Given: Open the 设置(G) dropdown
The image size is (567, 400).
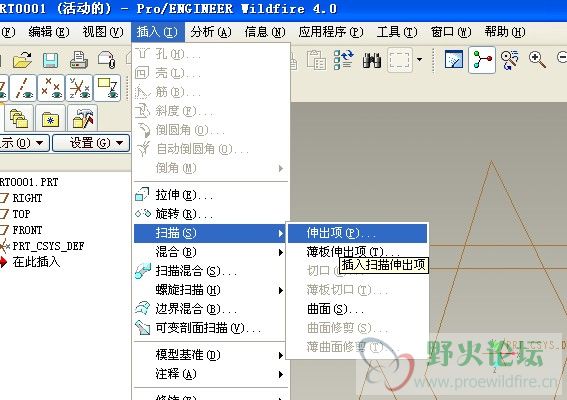Looking at the screenshot, I should point(91,143).
